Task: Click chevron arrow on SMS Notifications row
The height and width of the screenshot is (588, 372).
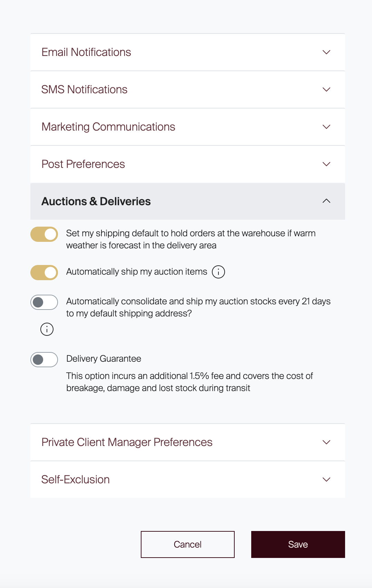Action: pyautogui.click(x=326, y=89)
